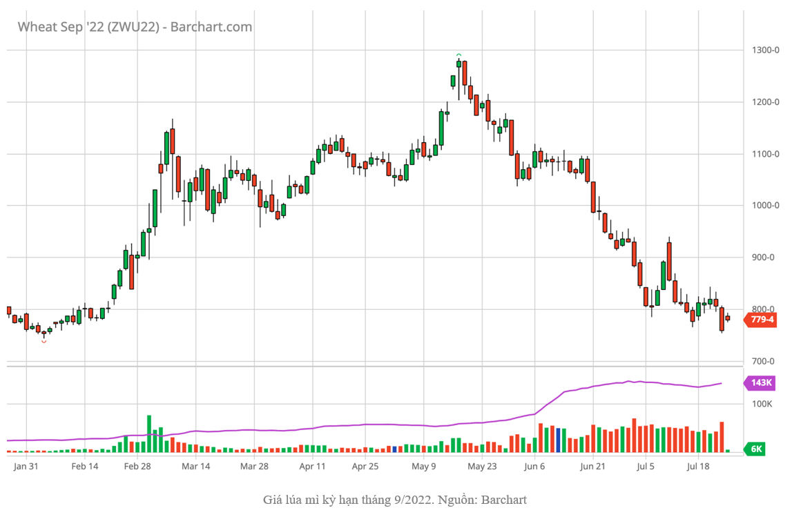Viewport: 812px width, 517px height.
Task: Select the Jun 21 date label
Action: 592,467
